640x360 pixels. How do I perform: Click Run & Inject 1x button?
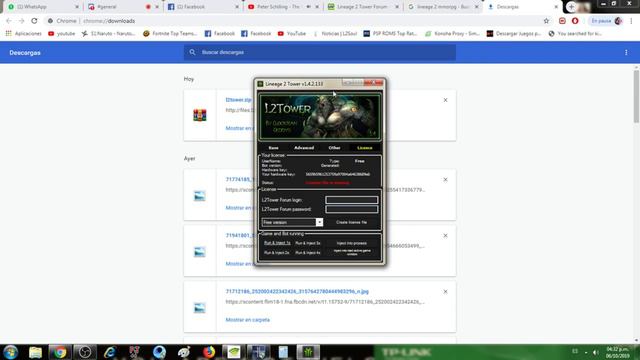[277, 243]
